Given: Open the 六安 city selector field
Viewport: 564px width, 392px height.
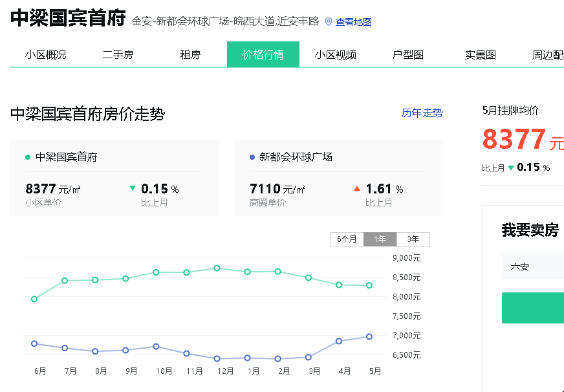Looking at the screenshot, I should pos(533,266).
